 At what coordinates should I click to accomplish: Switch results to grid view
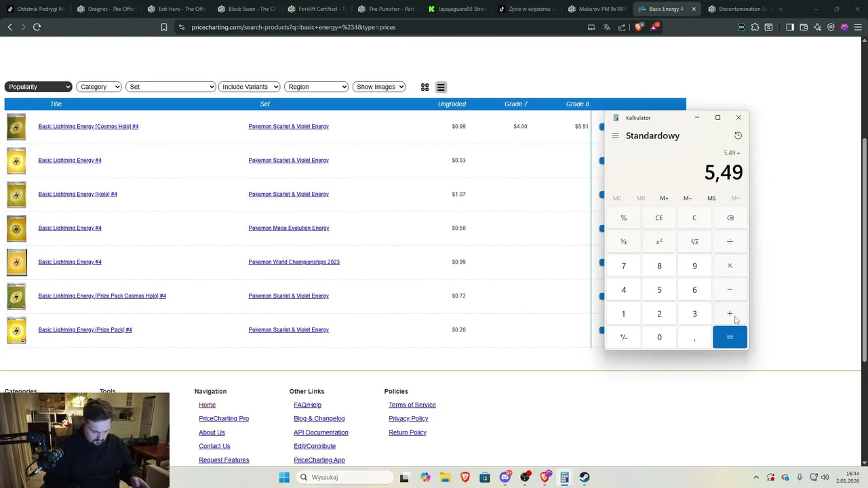tap(425, 87)
